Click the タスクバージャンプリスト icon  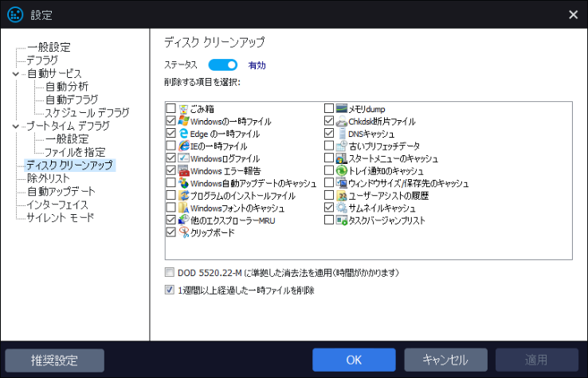(342, 220)
